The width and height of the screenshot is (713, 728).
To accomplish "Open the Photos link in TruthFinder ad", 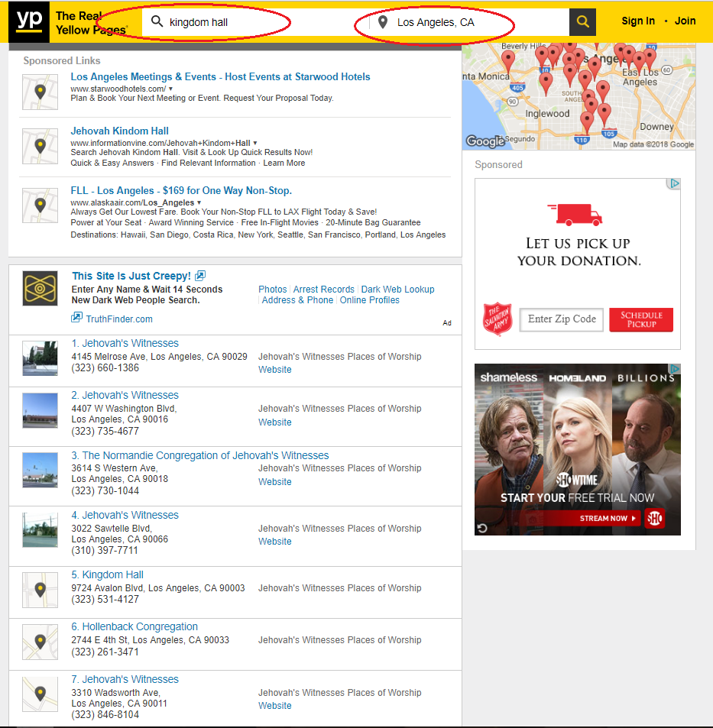I will click(x=273, y=290).
